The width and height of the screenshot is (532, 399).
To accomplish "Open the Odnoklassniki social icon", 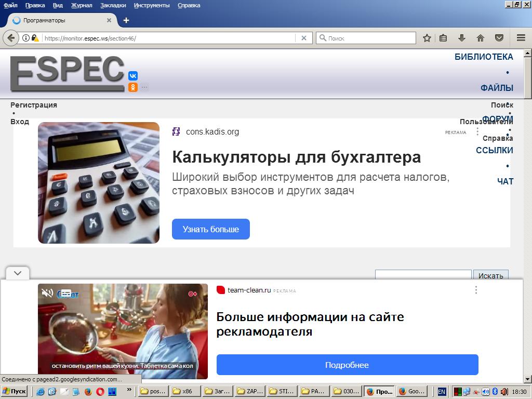I will tap(133, 87).
